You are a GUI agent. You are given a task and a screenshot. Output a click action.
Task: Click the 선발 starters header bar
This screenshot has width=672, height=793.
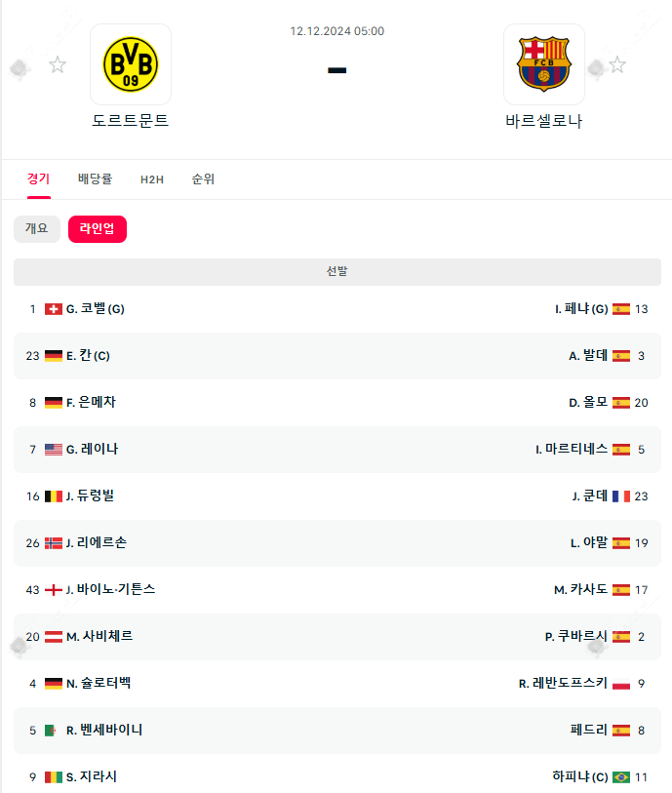click(336, 271)
